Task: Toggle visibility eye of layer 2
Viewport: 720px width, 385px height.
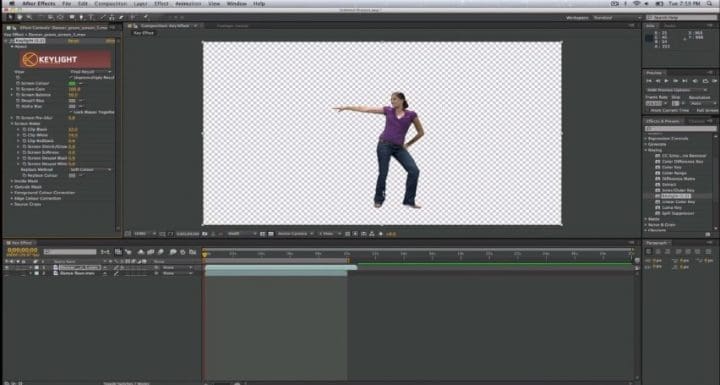Action: pos(7,273)
